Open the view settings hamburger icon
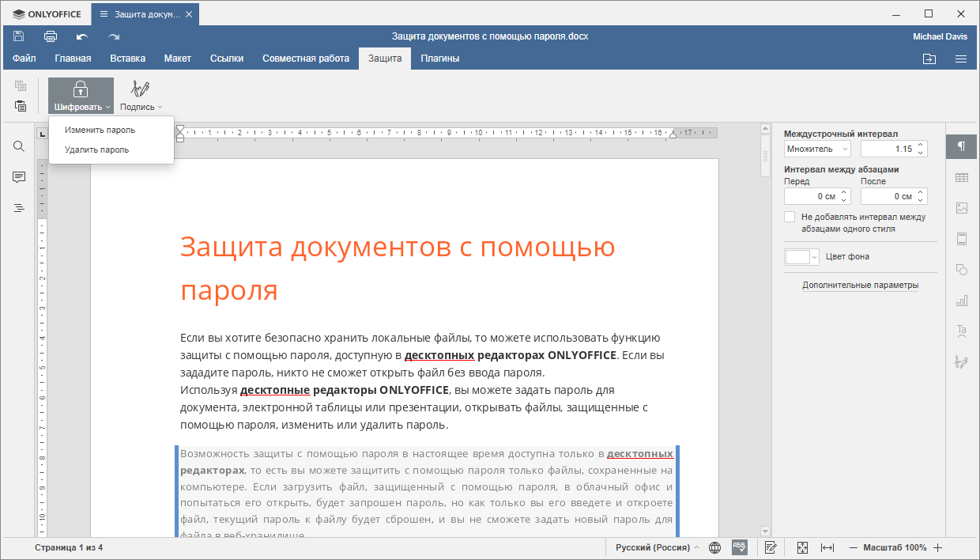The image size is (980, 560). [961, 59]
